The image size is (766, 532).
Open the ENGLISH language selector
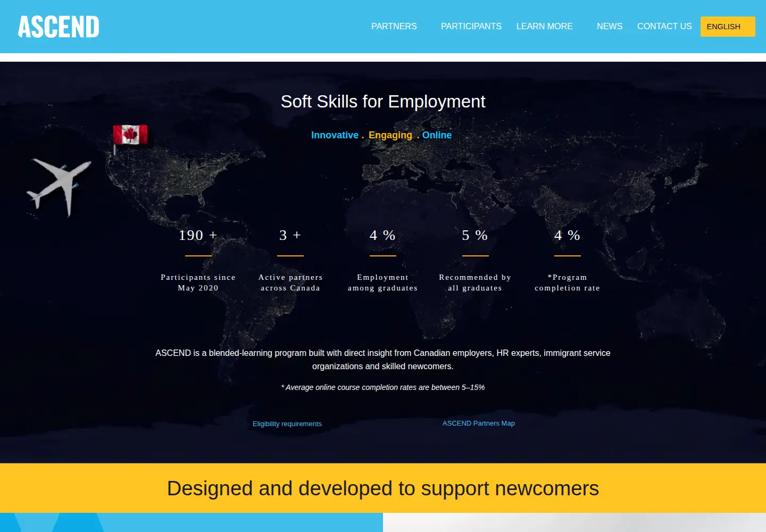728,27
